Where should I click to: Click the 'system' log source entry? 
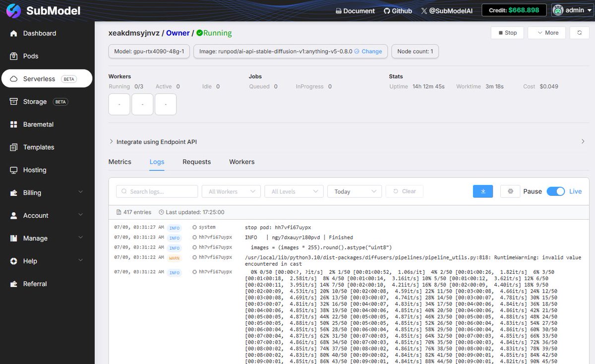point(204,228)
